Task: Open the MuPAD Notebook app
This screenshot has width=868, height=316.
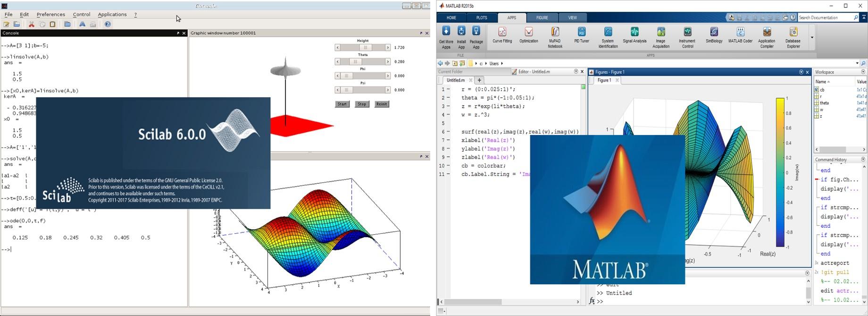Action: point(555,37)
